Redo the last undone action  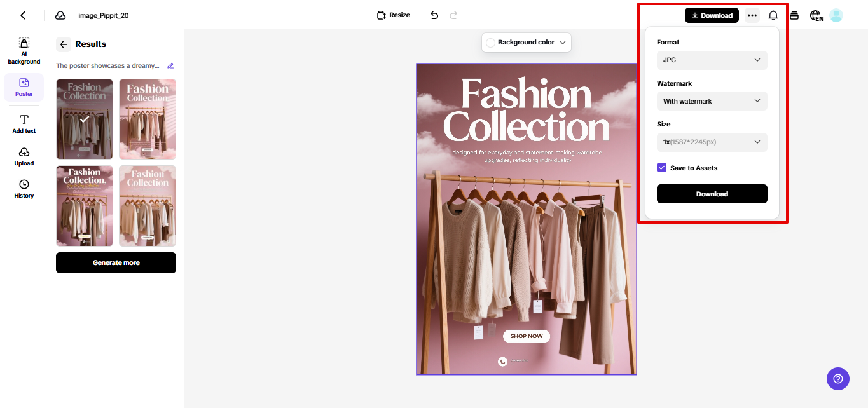tap(453, 15)
